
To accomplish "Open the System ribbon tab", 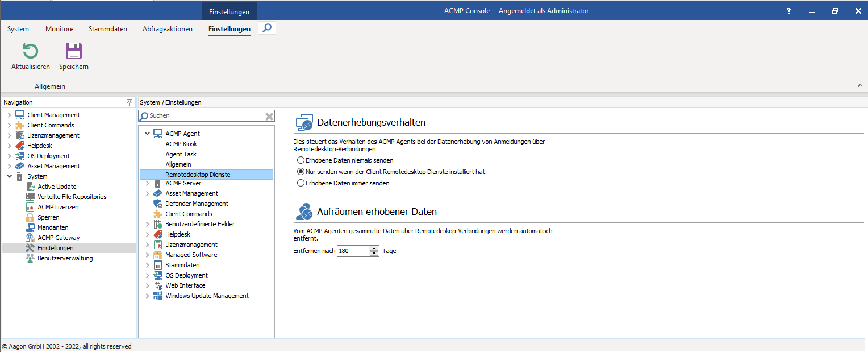I will click(18, 29).
